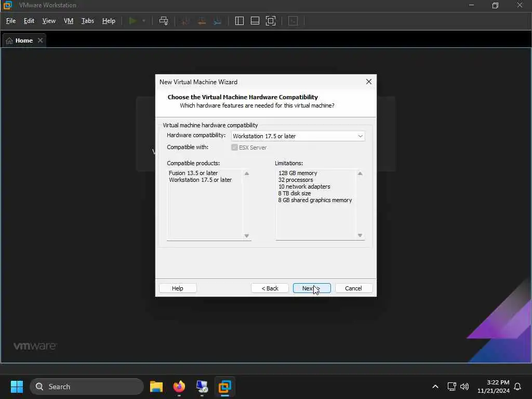Open the VM menu
532x399 pixels.
(x=69, y=21)
